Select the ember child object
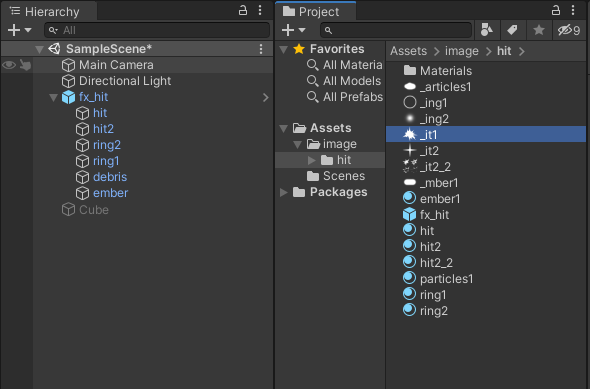Image resolution: width=590 pixels, height=389 pixels. tap(111, 193)
